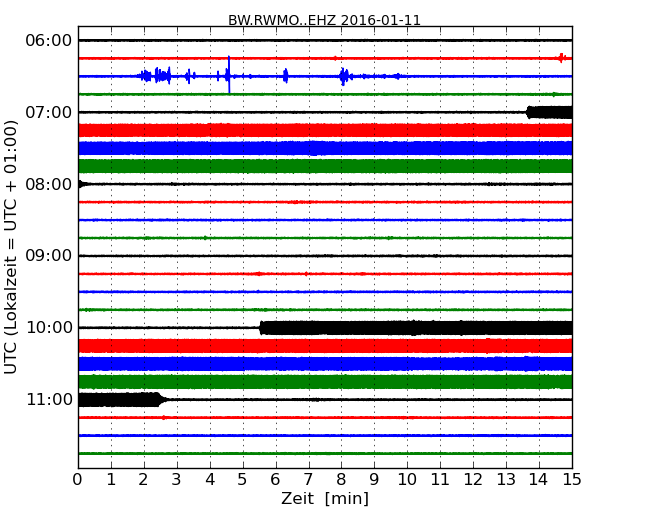
Task: Click the small red event at the end of the 06:15 trace
Action: coord(561,58)
